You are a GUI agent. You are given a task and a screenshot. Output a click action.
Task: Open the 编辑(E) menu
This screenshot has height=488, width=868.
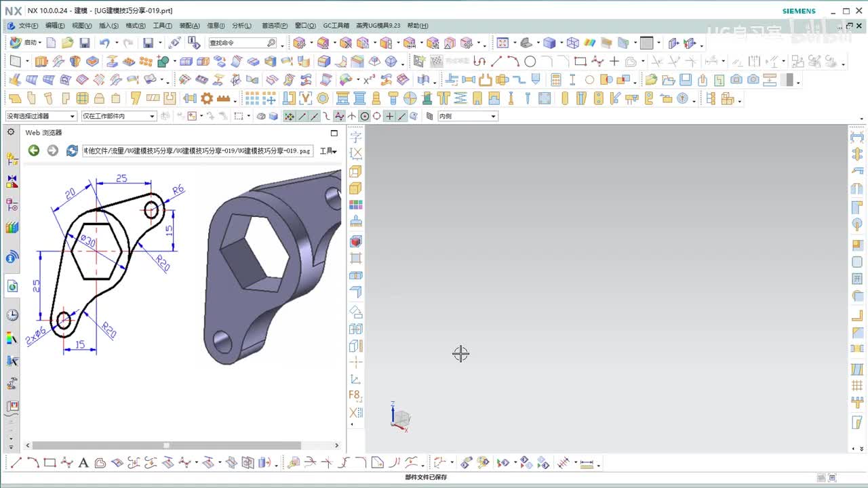click(x=55, y=26)
